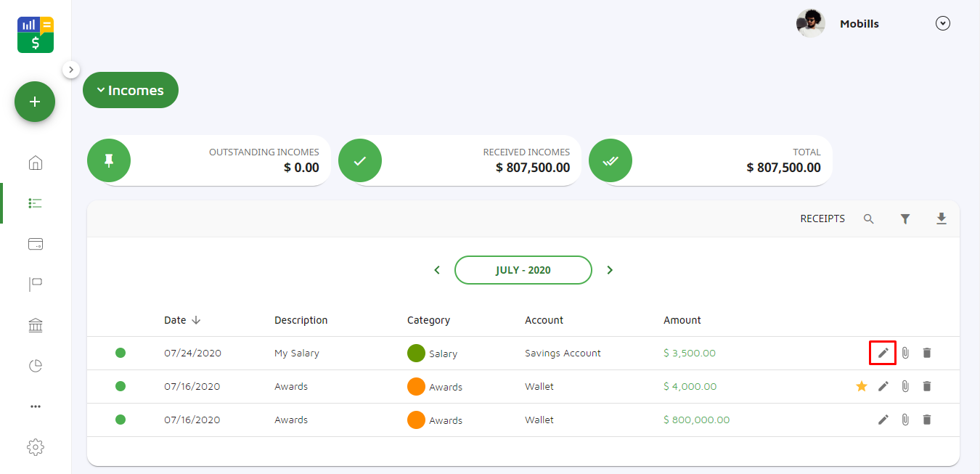Search incomes with magnifier icon

click(868, 218)
